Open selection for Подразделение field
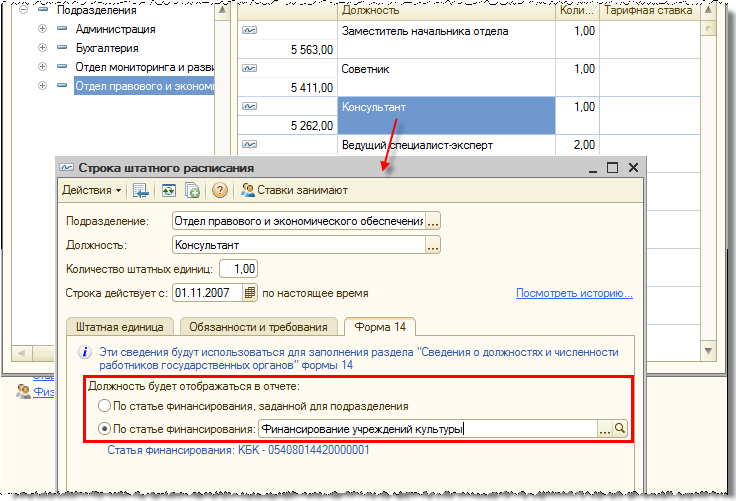Viewport: 736px width, 501px height. point(433,220)
